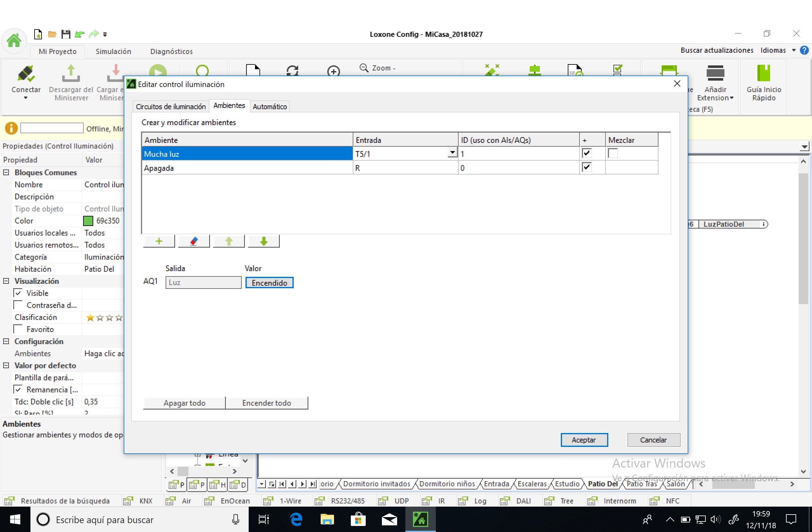This screenshot has width=812, height=532.
Task: Toggle the Favorito checkbox
Action: point(18,329)
